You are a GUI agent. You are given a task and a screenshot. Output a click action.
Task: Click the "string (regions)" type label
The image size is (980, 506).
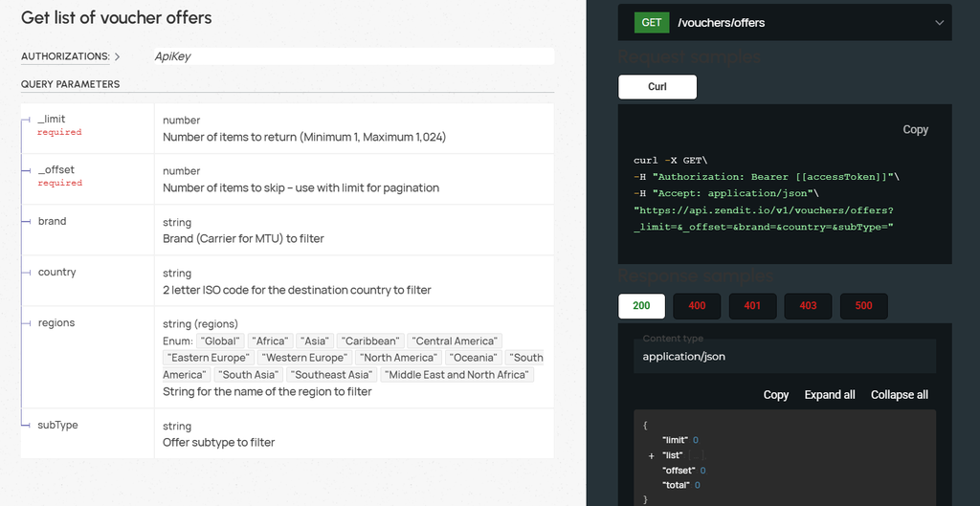pos(201,324)
